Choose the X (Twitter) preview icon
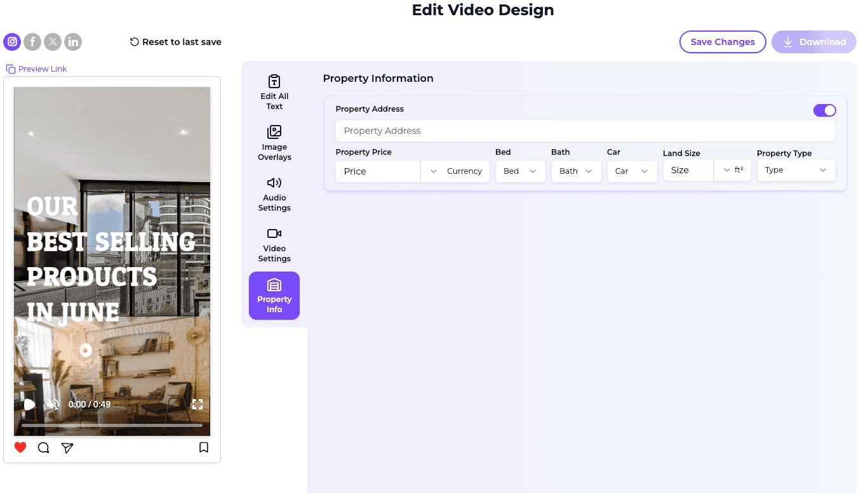 53,42
